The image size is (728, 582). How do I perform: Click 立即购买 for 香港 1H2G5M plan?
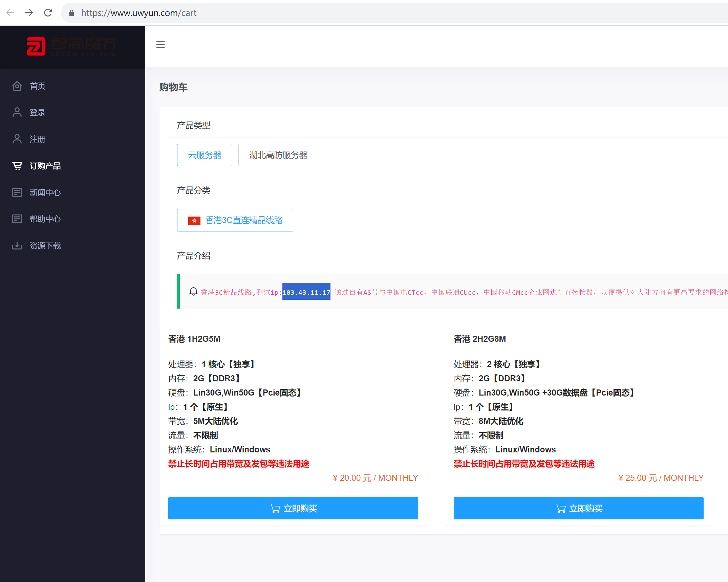293,508
